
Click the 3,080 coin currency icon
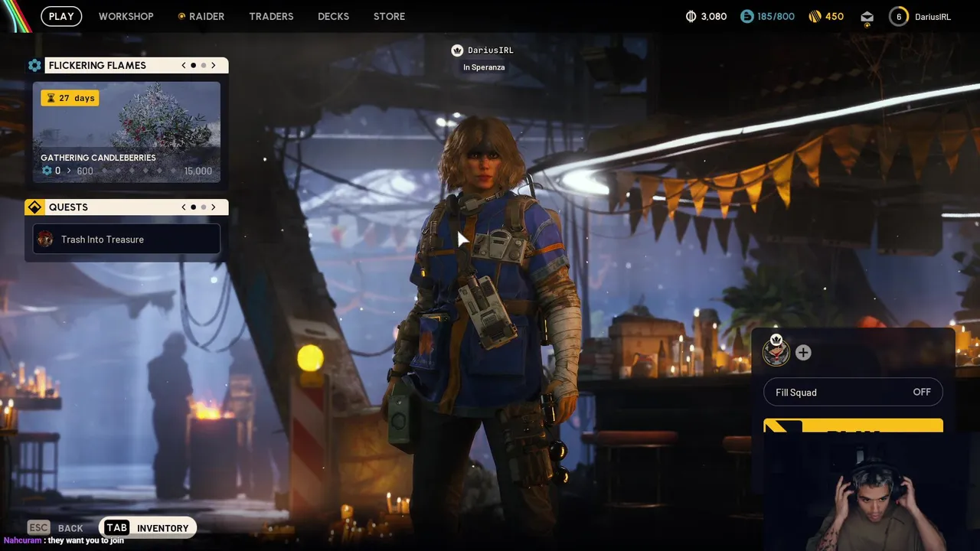coord(691,16)
